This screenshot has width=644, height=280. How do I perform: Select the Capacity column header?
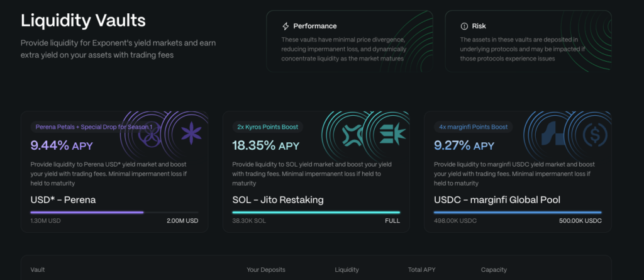point(494,270)
